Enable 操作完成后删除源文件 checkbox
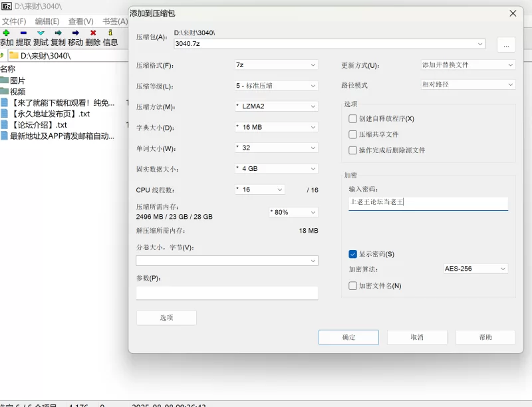The height and width of the screenshot is (407, 532). pos(352,150)
